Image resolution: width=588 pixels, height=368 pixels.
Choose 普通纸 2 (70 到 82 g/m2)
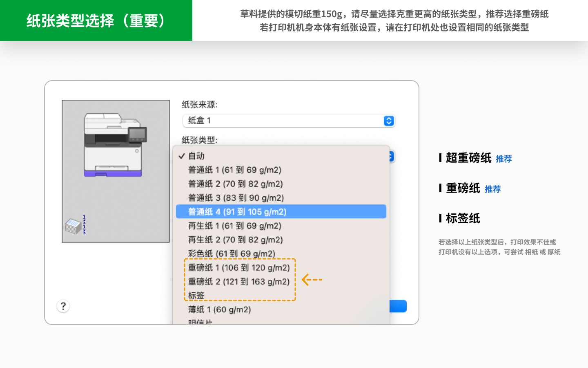[235, 184]
